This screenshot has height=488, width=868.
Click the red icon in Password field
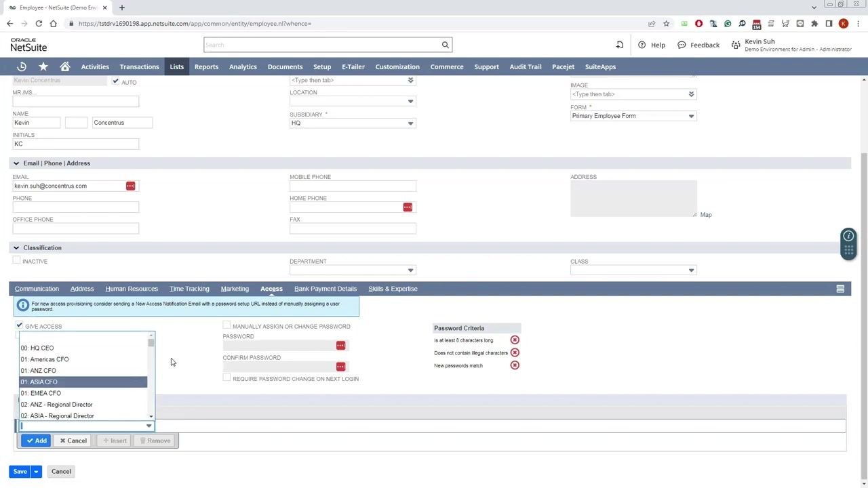(x=340, y=346)
